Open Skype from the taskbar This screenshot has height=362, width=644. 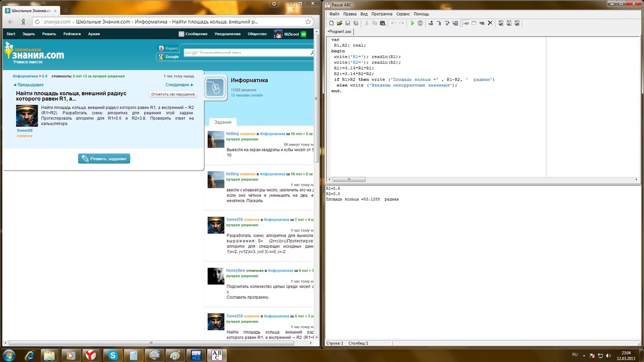pos(113,354)
